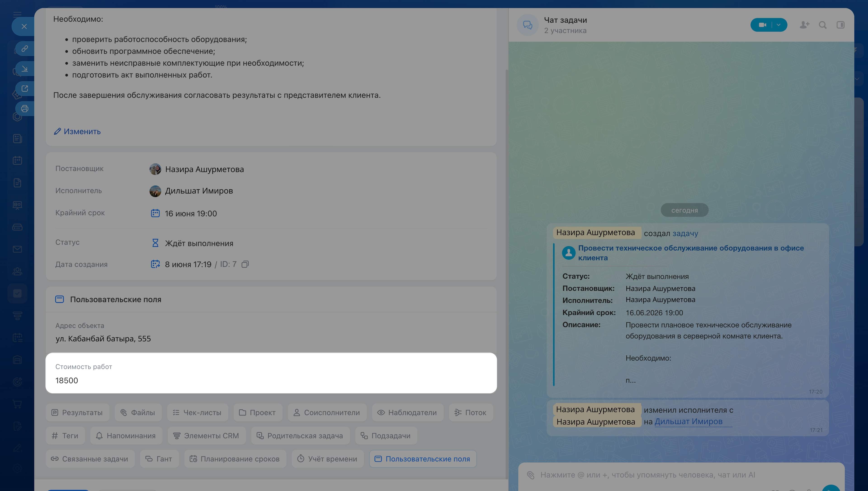Search within the task chat

click(823, 25)
